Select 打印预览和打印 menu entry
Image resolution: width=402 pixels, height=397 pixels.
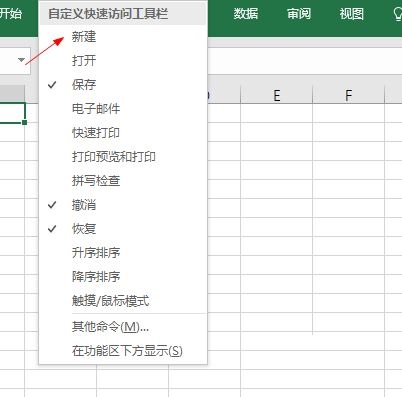click(x=123, y=157)
